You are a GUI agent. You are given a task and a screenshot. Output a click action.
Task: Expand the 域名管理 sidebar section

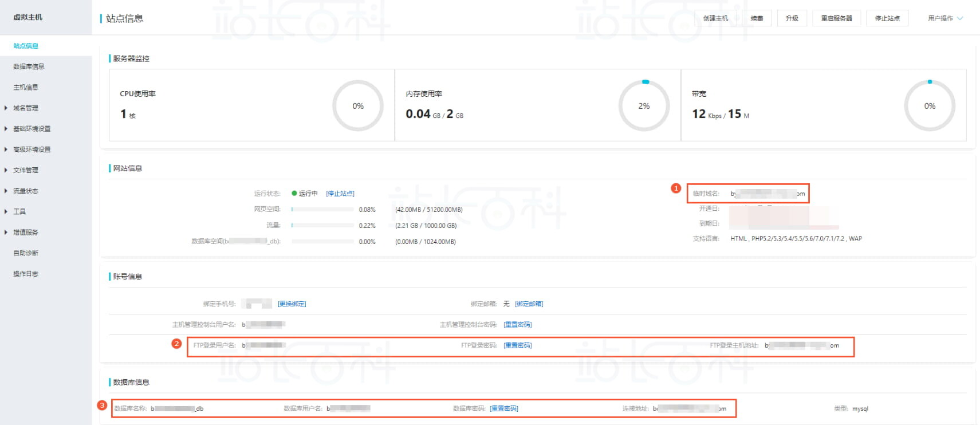pyautogui.click(x=26, y=108)
